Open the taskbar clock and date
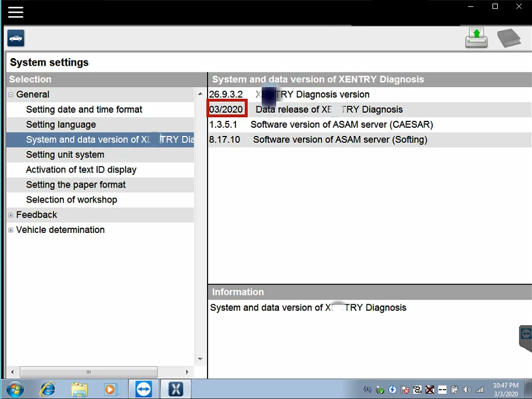Screen dimensions: 532x399 pos(505,390)
